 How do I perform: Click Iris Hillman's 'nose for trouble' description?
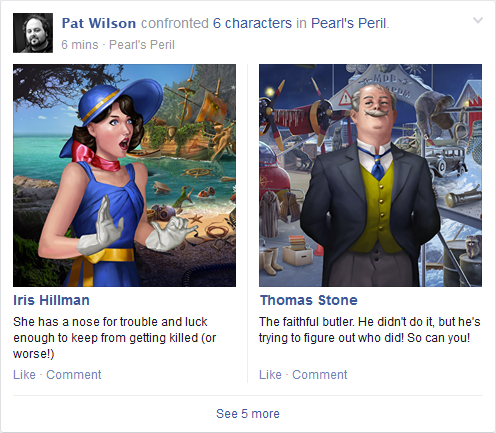(115, 338)
